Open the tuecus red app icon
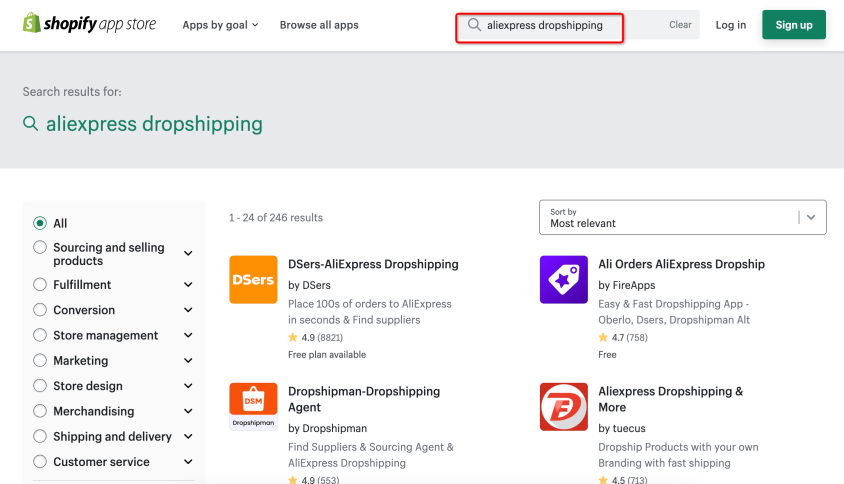 (x=564, y=406)
